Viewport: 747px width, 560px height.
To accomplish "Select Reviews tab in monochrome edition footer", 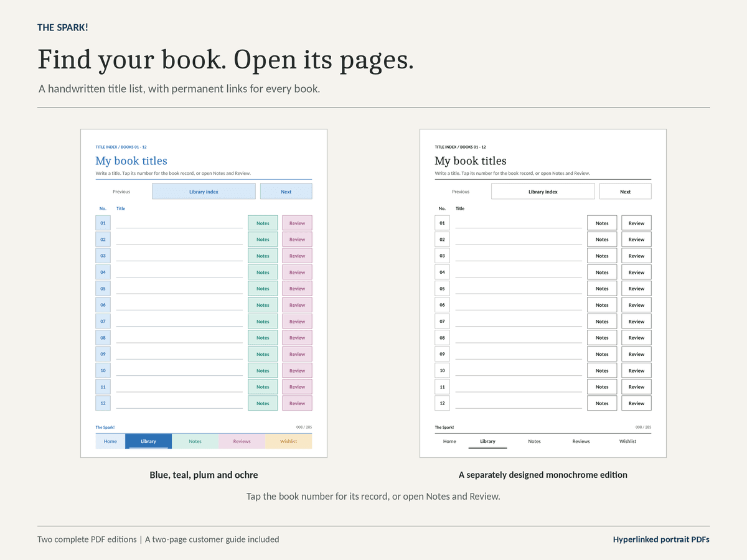I will (x=581, y=441).
